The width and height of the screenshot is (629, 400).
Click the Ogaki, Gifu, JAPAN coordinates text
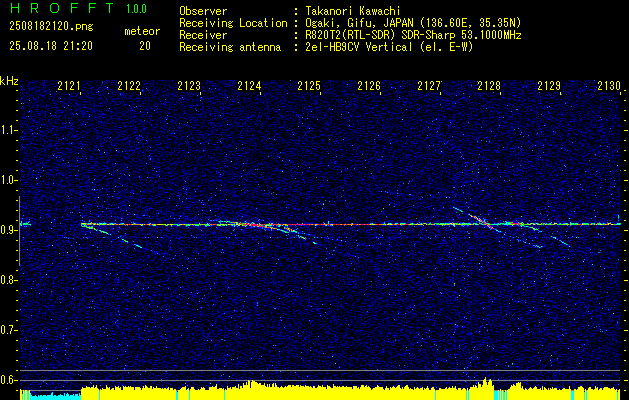[413, 23]
